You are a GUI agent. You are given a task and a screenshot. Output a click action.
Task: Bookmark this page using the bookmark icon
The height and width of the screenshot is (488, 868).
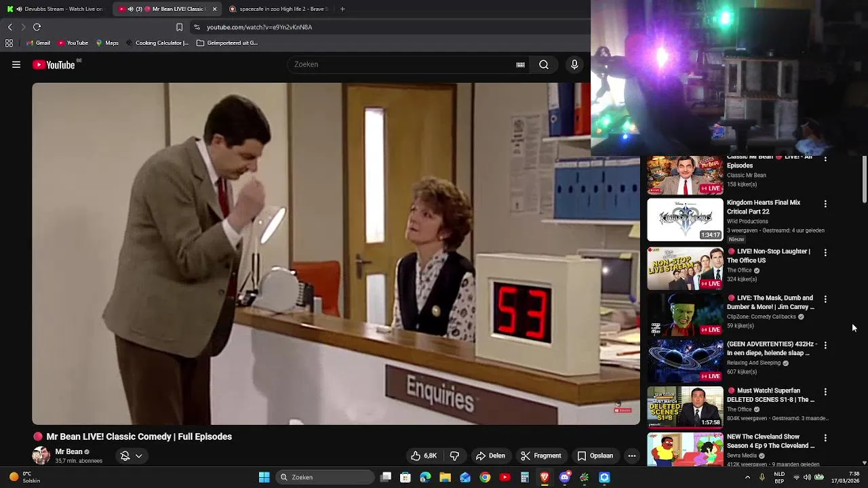tap(179, 27)
